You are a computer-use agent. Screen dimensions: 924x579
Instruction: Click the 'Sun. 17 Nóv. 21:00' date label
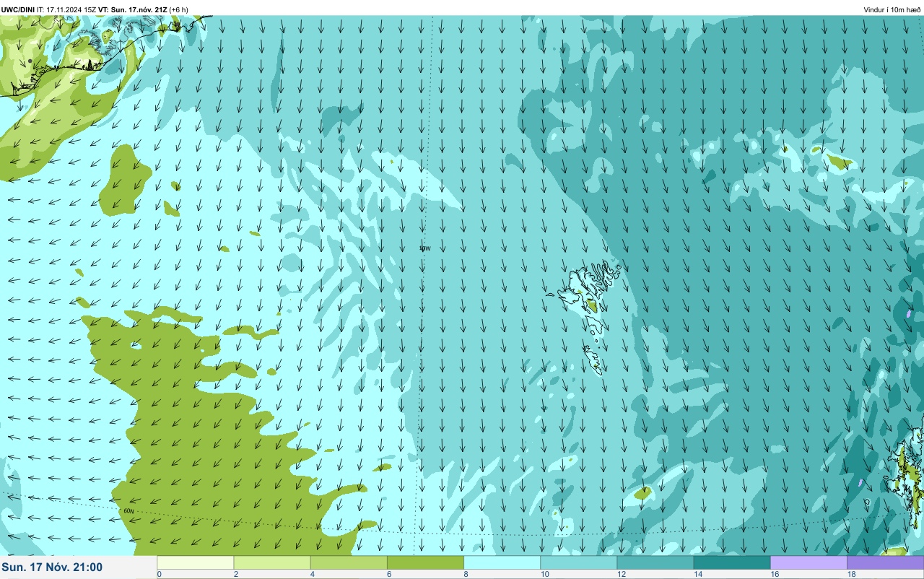coord(52,567)
